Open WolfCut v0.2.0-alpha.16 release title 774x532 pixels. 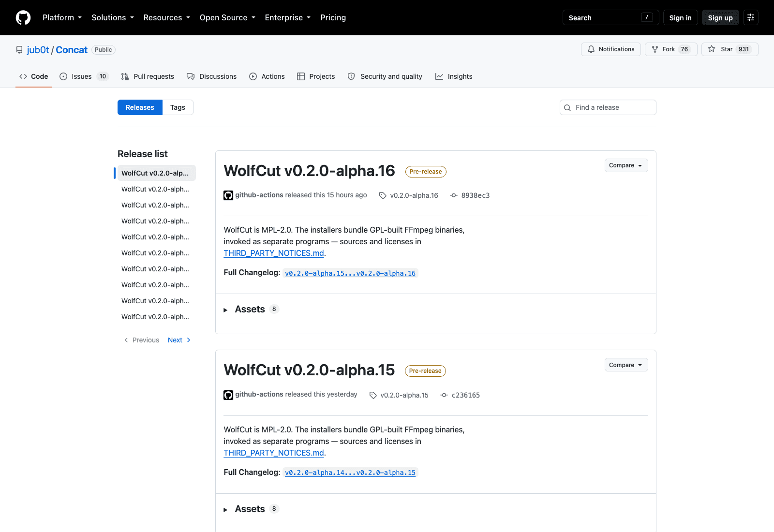[x=309, y=171]
